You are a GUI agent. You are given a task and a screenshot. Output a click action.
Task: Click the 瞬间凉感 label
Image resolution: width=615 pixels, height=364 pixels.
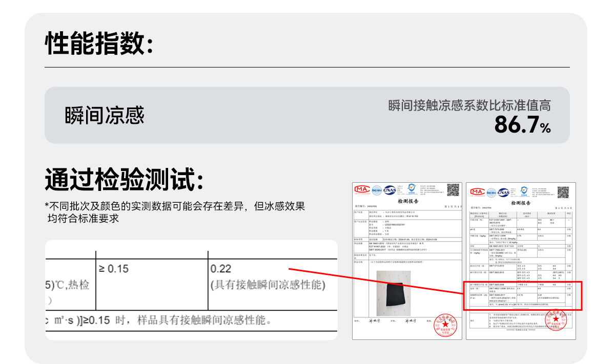105,115
